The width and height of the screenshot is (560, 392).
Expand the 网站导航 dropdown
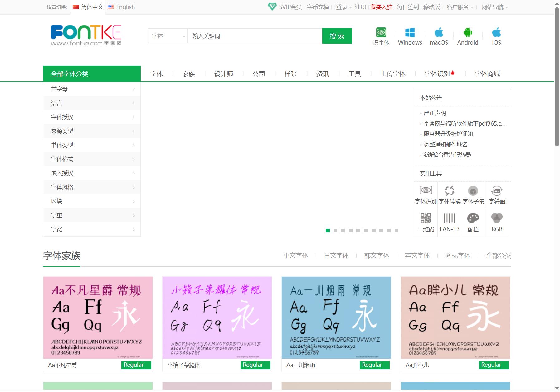click(x=495, y=7)
